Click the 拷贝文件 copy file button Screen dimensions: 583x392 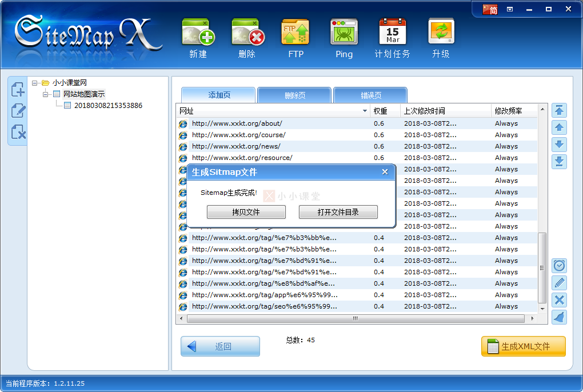tap(246, 212)
